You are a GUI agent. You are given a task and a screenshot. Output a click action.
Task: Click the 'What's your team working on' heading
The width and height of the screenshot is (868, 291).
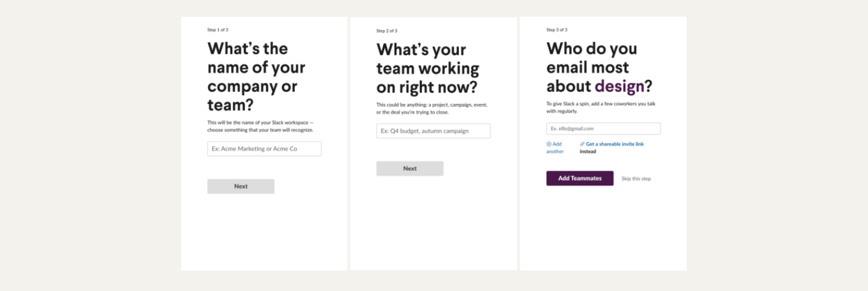coord(428,68)
